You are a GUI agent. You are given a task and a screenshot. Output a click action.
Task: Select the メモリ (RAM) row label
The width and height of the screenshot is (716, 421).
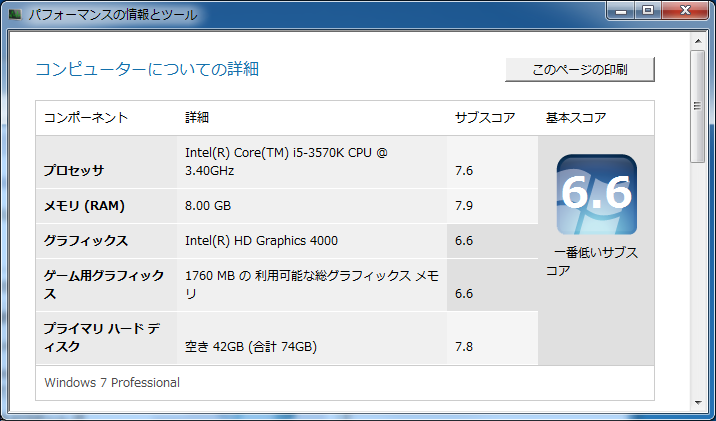[84, 205]
